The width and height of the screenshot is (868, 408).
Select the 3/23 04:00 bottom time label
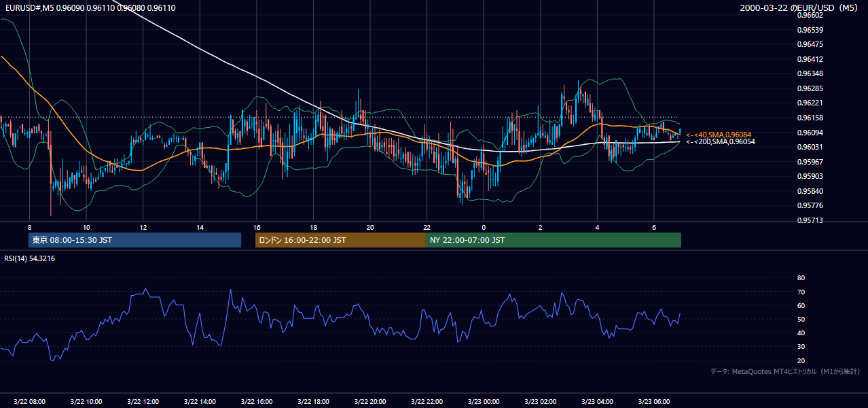597,402
